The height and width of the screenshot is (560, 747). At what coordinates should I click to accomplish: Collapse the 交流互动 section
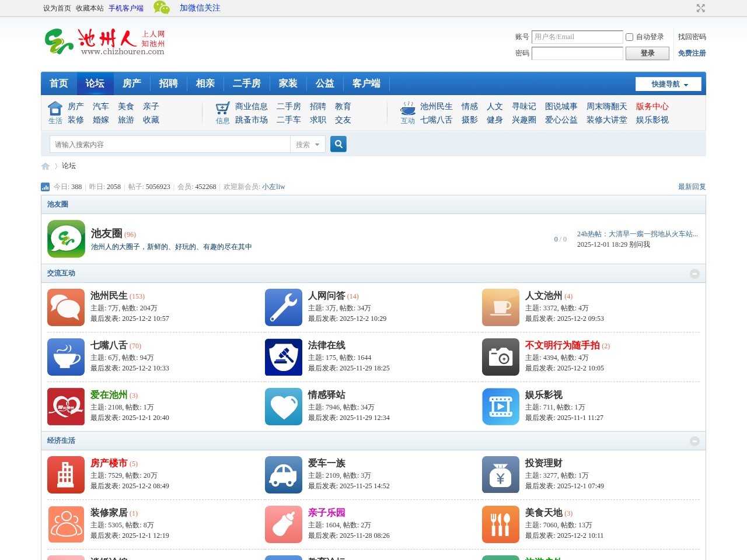[x=694, y=274]
